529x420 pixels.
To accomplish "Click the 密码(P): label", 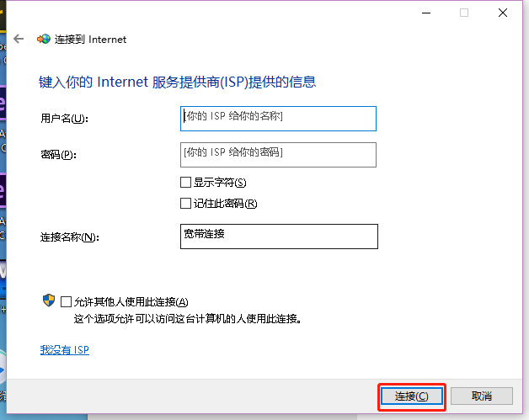I will pos(59,155).
